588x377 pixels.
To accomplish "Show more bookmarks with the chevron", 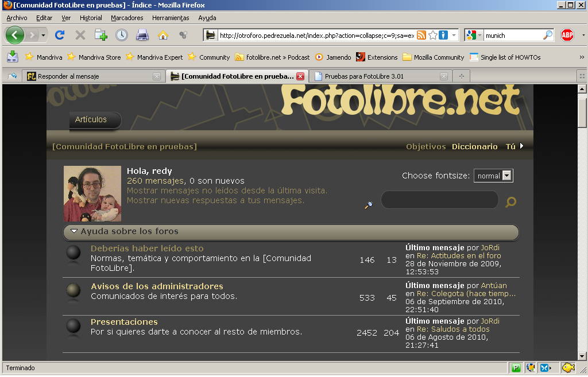I will [x=582, y=57].
